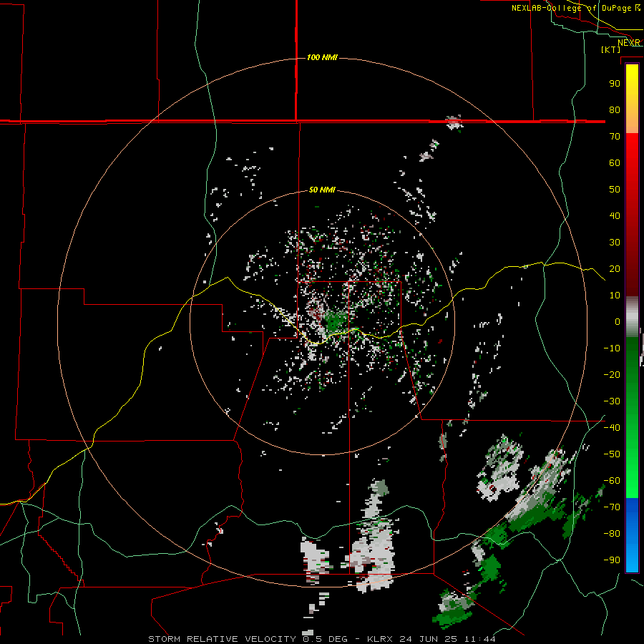Click the -30 scale label

(612, 401)
